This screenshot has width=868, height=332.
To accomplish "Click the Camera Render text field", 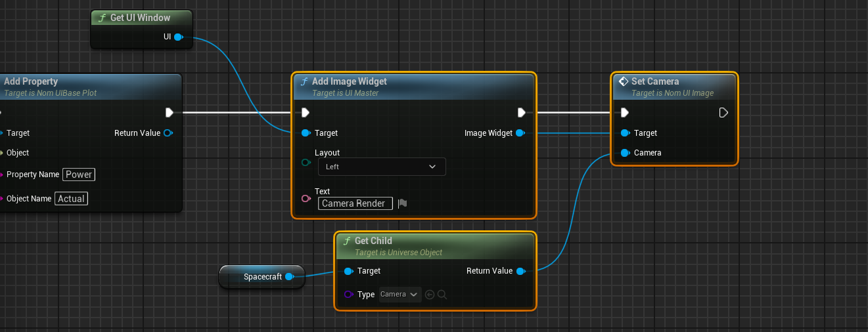I will click(x=355, y=203).
